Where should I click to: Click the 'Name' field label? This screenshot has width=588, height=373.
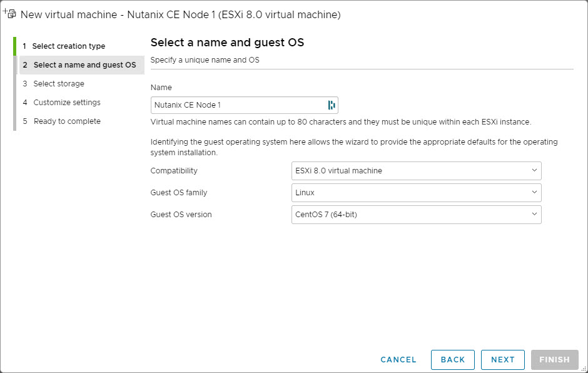(161, 88)
